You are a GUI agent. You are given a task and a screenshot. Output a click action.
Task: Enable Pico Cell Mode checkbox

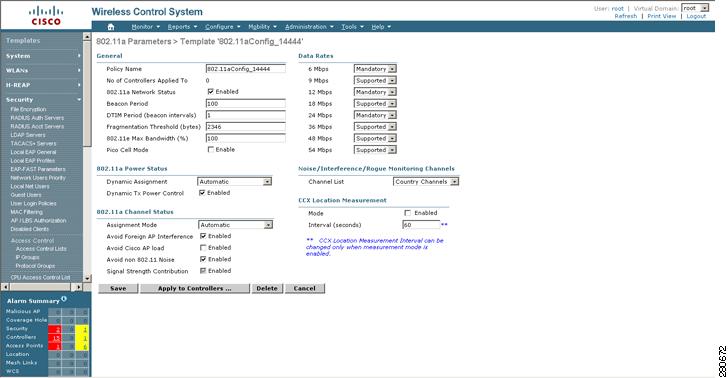[x=211, y=150]
